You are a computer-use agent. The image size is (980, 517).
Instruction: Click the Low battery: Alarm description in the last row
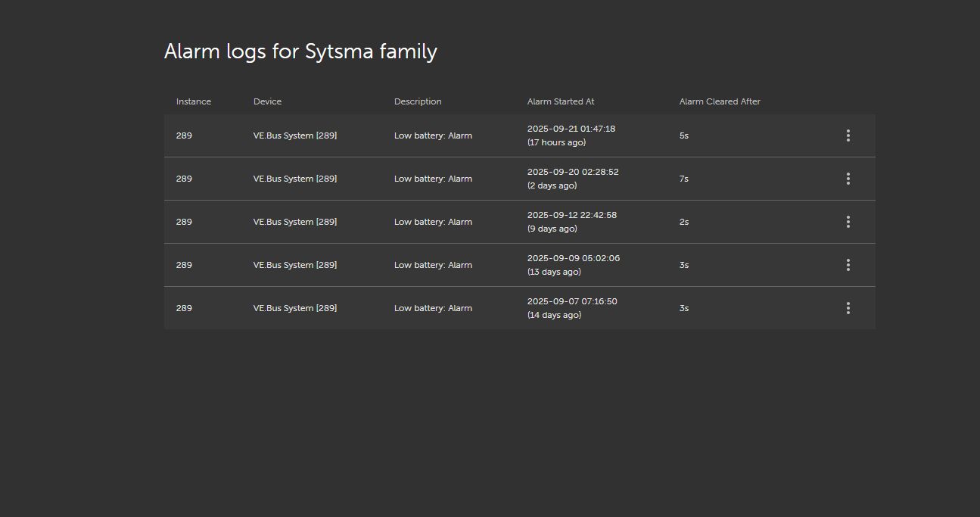[x=433, y=308]
